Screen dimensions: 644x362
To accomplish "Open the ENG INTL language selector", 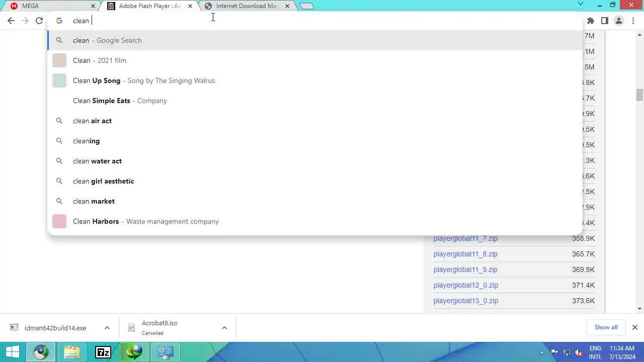I will pyautogui.click(x=595, y=352).
